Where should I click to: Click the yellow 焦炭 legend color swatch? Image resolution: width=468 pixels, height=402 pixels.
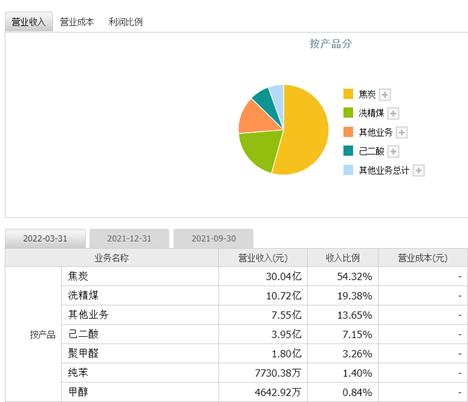[x=348, y=94]
